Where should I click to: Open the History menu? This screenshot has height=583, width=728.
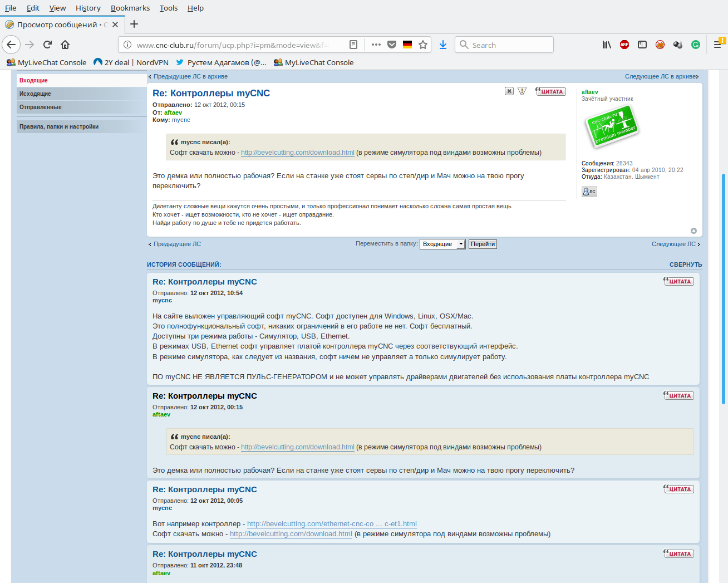point(88,8)
